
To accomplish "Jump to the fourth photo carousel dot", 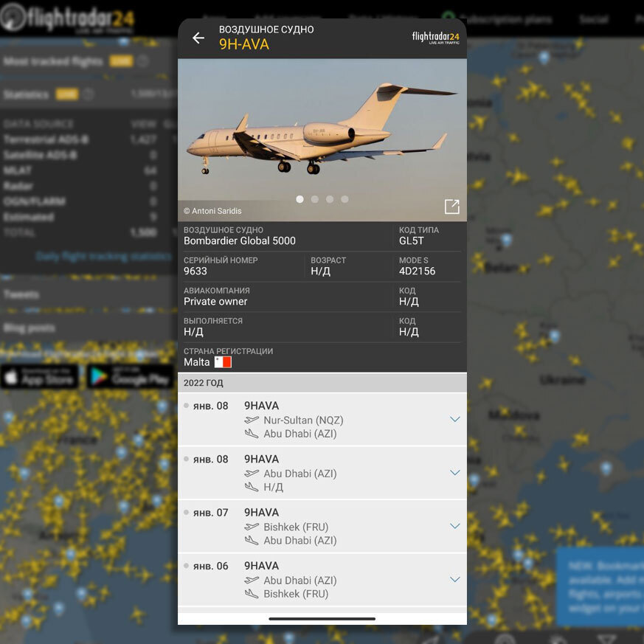I will [344, 199].
